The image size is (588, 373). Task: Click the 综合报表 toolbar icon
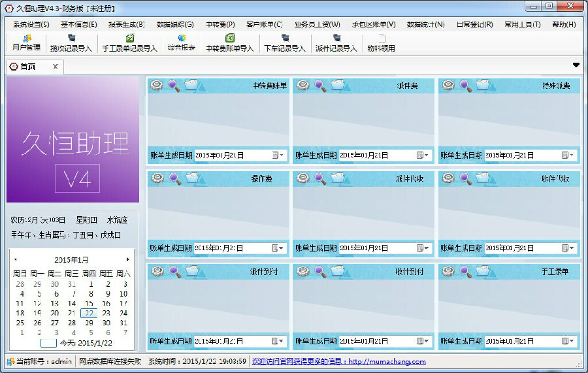coord(181,42)
